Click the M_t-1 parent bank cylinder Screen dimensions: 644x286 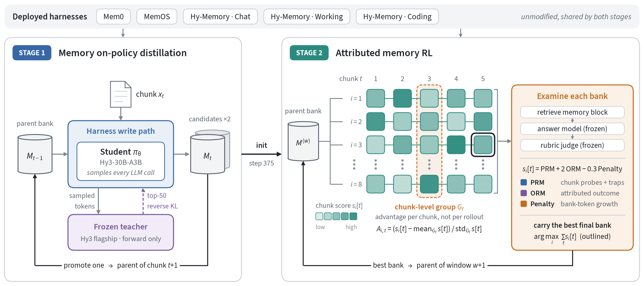point(35,154)
